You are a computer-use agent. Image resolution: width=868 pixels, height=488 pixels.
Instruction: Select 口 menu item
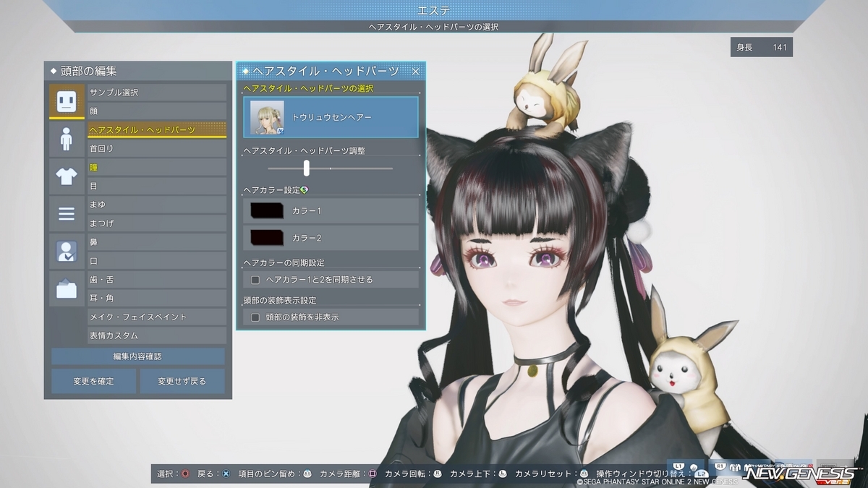point(157,261)
